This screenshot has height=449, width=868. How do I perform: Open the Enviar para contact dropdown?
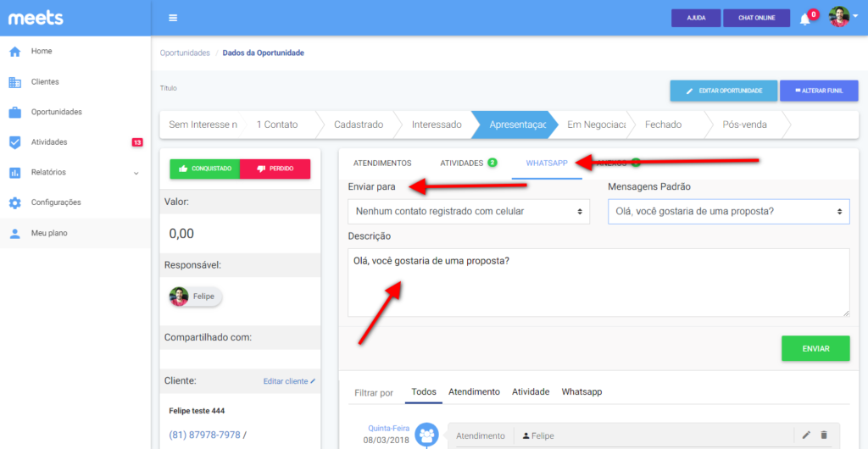pyautogui.click(x=469, y=211)
